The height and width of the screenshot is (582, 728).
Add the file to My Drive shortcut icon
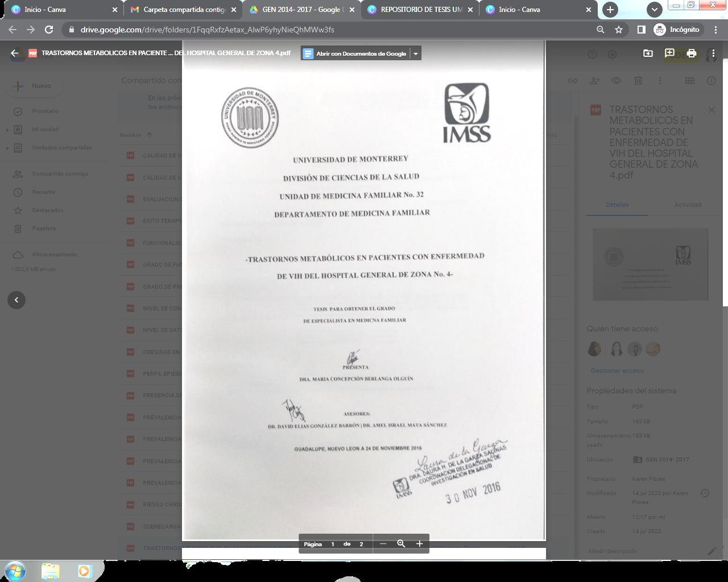tap(648, 53)
